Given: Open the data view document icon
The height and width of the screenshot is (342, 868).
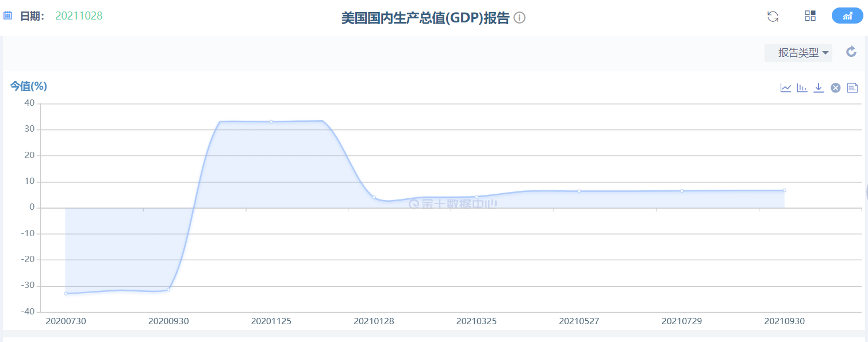Looking at the screenshot, I should (x=852, y=88).
